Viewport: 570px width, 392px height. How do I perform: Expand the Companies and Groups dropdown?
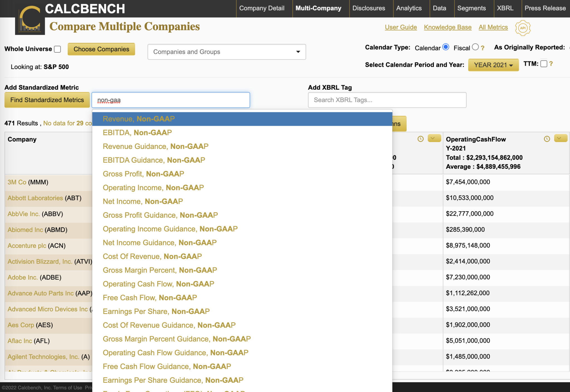pyautogui.click(x=227, y=52)
